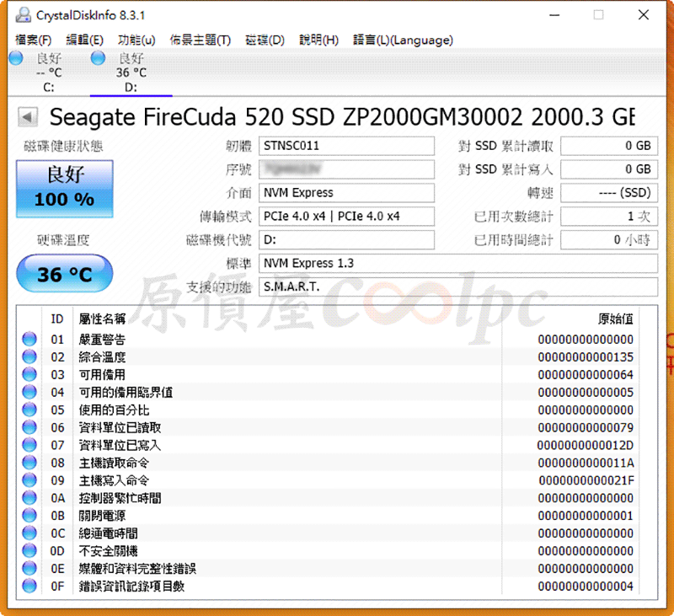Switch to the D: disk tab
Image resolution: width=674 pixels, height=616 pixels.
(x=131, y=72)
